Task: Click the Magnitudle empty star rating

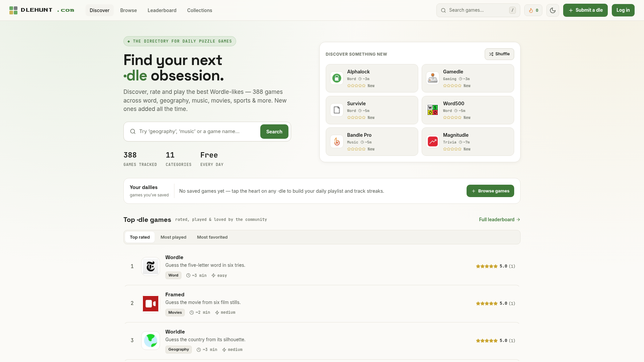Action: pos(452,149)
